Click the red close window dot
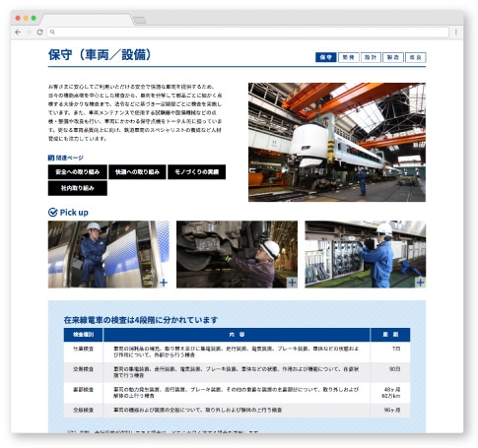Screen dimensions: 478x448 click(x=18, y=18)
